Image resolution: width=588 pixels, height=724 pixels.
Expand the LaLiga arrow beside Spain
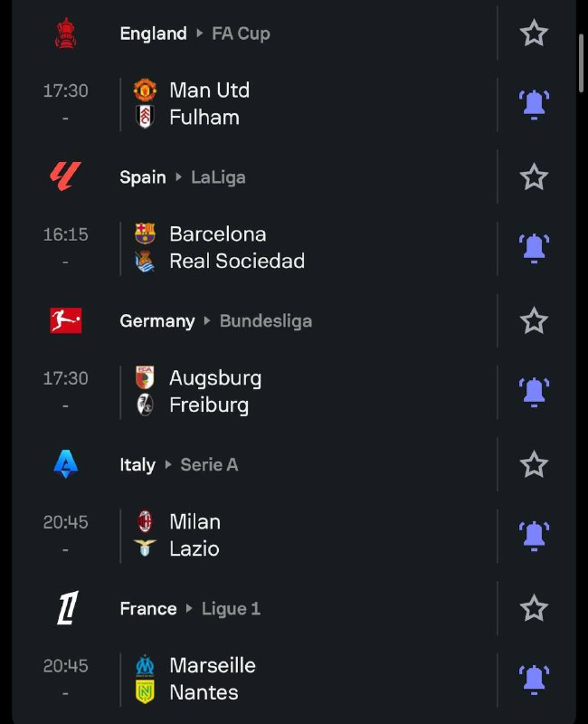coord(178,176)
